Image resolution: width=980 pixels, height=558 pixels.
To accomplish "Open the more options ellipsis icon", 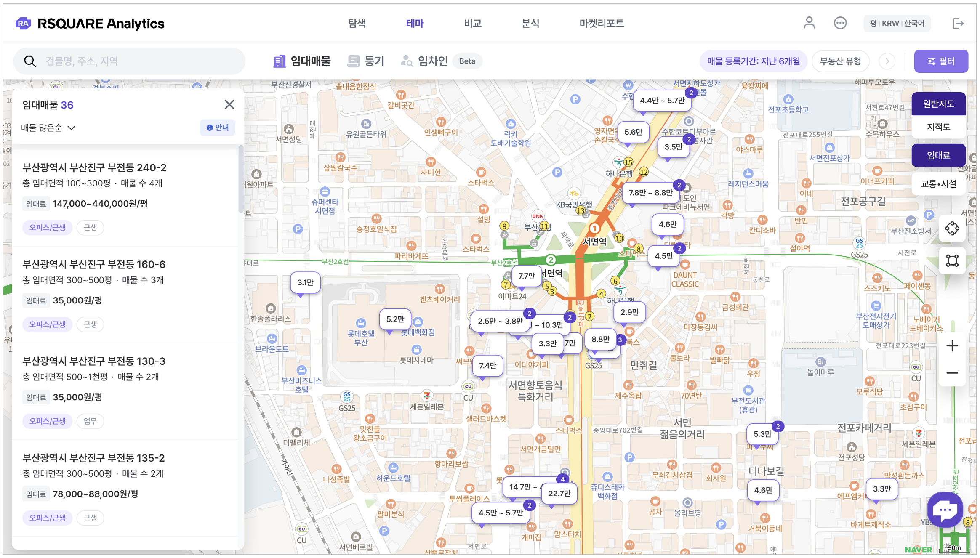I will (840, 23).
